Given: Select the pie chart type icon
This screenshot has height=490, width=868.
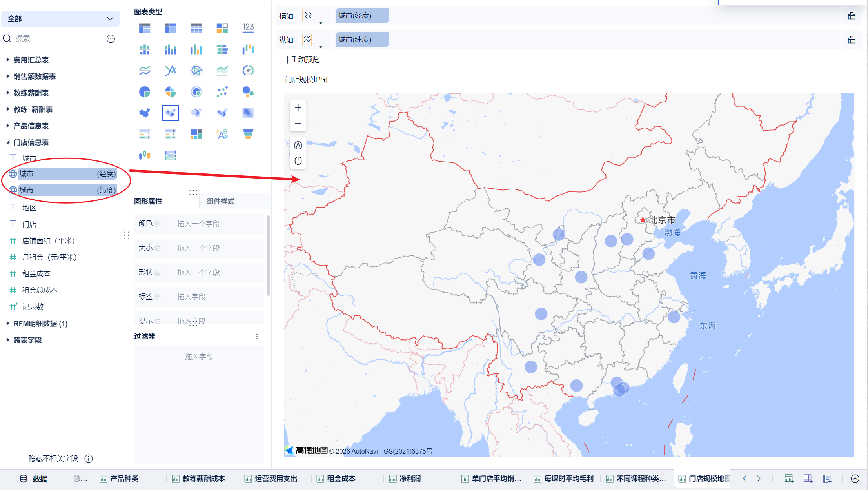Looking at the screenshot, I should point(145,92).
